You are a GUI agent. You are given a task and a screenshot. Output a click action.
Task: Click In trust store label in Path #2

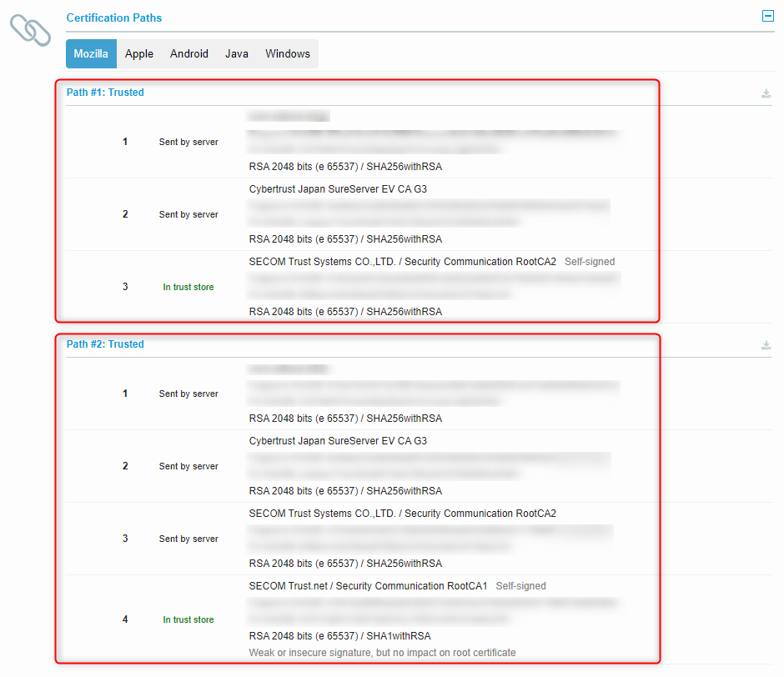pos(188,620)
